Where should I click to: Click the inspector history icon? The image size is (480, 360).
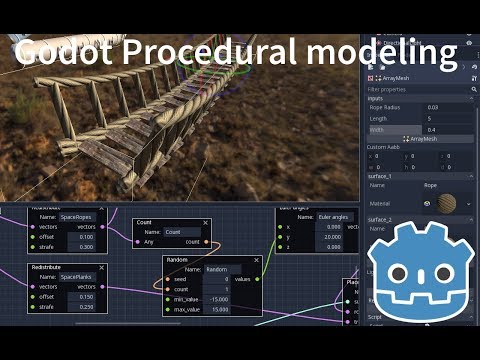point(474,67)
